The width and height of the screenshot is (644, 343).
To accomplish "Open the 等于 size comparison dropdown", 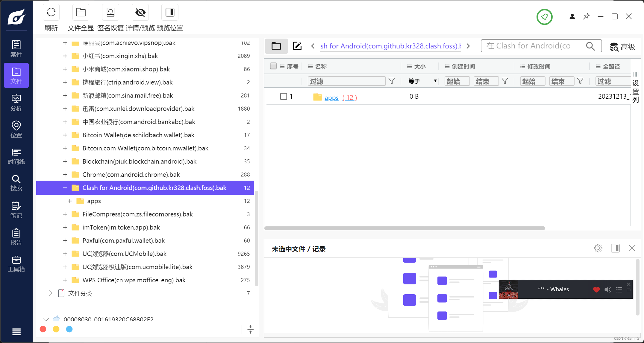I will [422, 81].
